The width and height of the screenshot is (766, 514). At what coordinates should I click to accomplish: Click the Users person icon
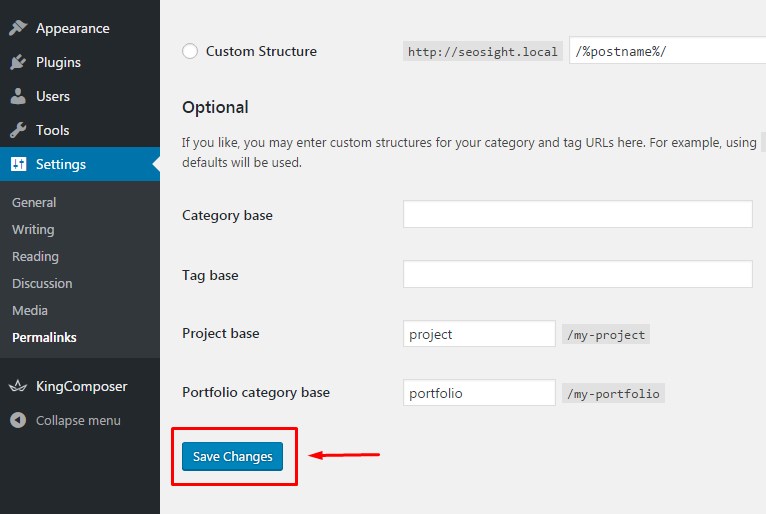tap(18, 96)
